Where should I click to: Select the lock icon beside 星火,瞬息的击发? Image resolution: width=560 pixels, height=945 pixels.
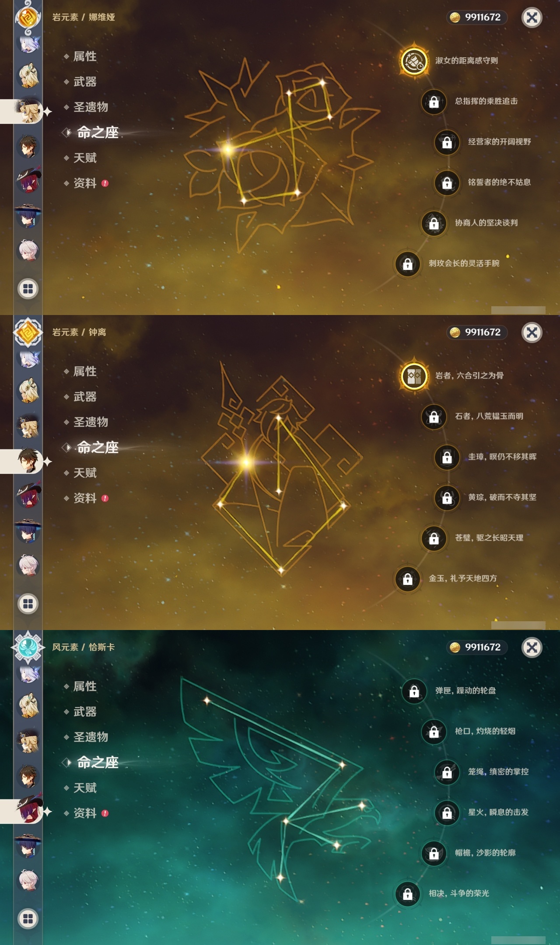coord(447,812)
